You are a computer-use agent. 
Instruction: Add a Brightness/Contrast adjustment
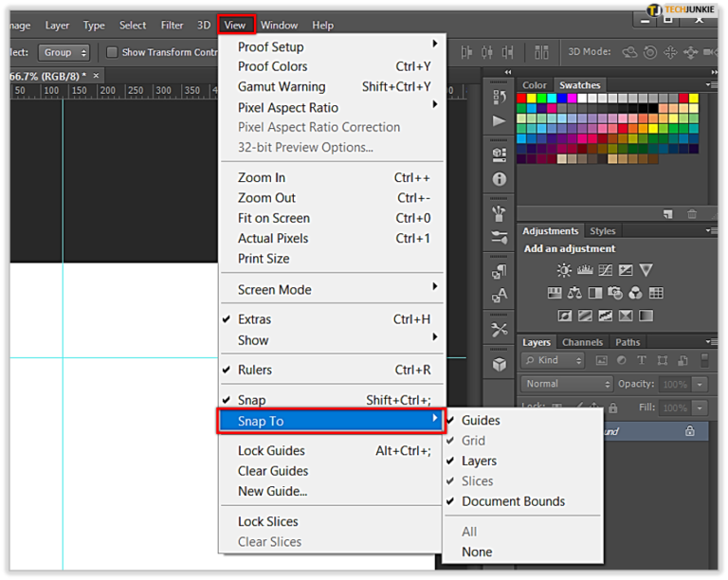(x=564, y=270)
